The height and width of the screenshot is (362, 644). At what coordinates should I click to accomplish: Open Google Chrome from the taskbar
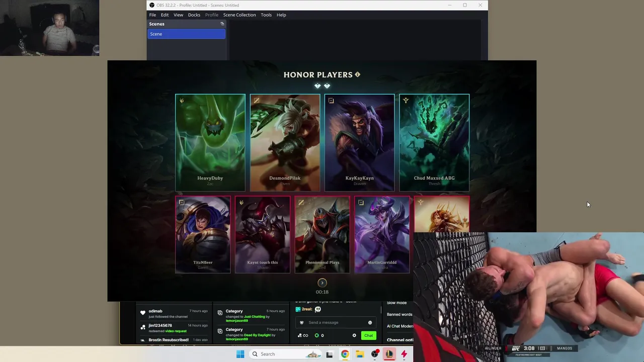[345, 354]
